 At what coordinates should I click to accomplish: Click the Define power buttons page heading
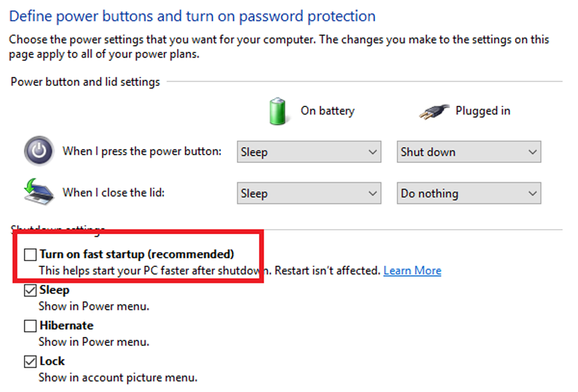192,16
